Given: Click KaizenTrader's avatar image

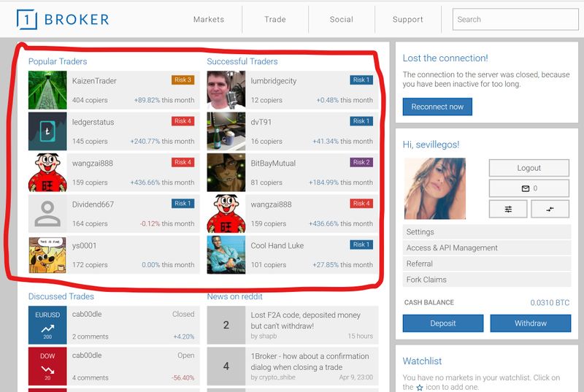Looking at the screenshot, I should 47,90.
